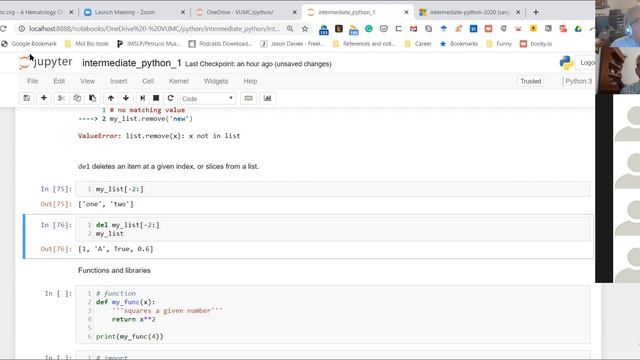Image resolution: width=640 pixels, height=360 pixels.
Task: Open the cell type dropdown showing Code
Action: click(207, 98)
